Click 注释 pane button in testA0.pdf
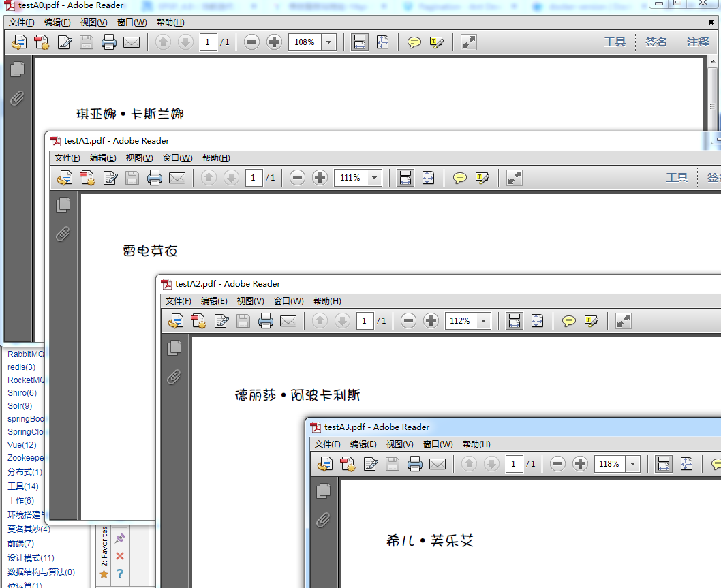Viewport: 721px width, 588px height. [x=698, y=42]
